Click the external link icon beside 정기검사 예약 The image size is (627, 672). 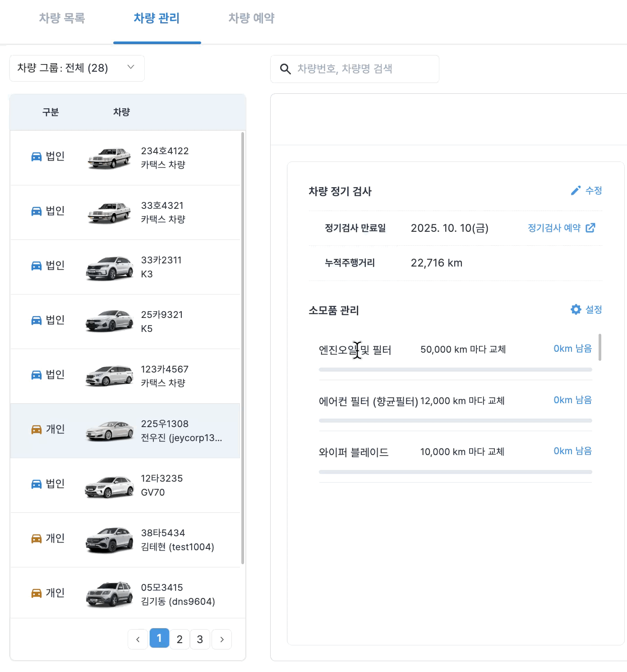tap(590, 228)
